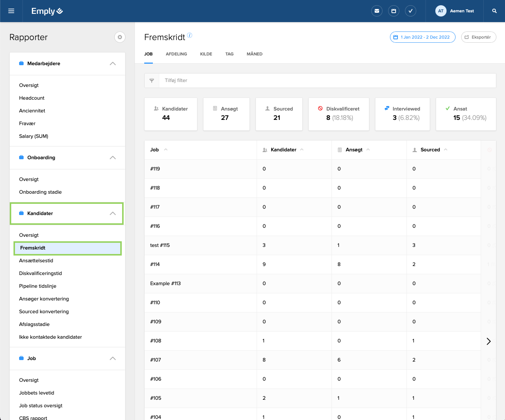
Task: Open the calendar icon in header
Action: point(394,11)
